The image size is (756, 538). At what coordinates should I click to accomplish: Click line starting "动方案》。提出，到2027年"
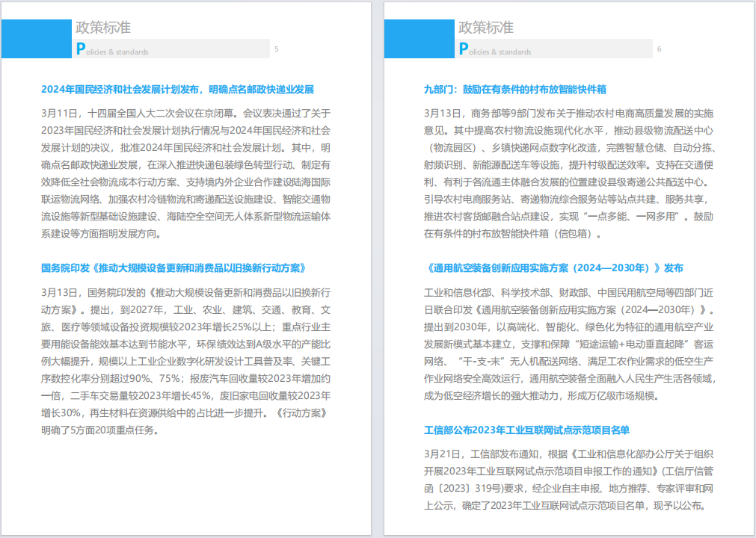(x=185, y=309)
